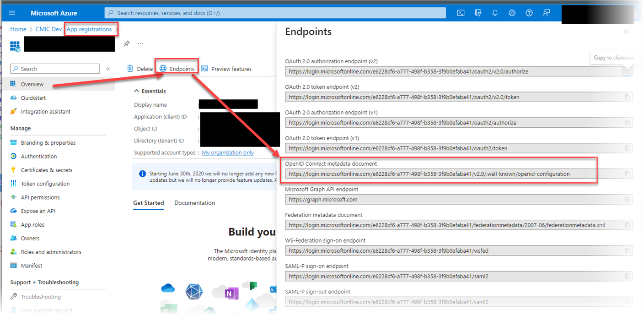This screenshot has width=644, height=315.
Task: Select the Microsoft Graph API endpoint field
Action: (459, 200)
